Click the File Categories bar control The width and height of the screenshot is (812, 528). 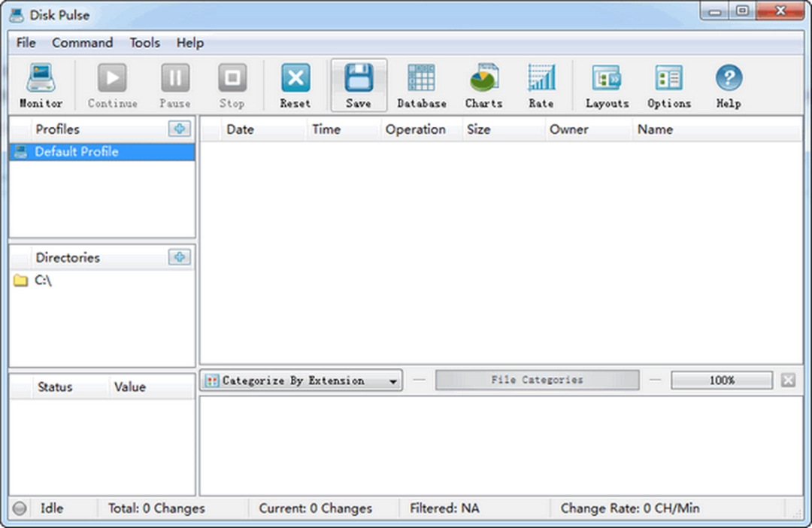click(536, 380)
